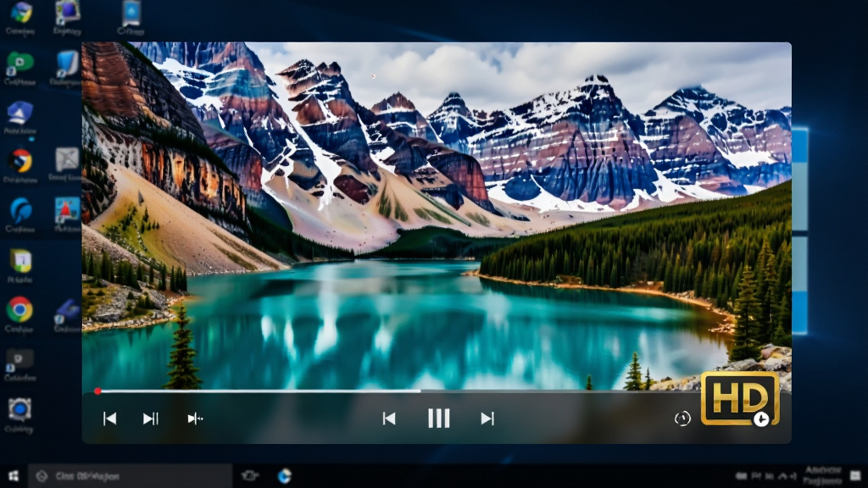This screenshot has width=868, height=488.
Task: Open the dark gray square desktop icon
Action: pos(19,360)
